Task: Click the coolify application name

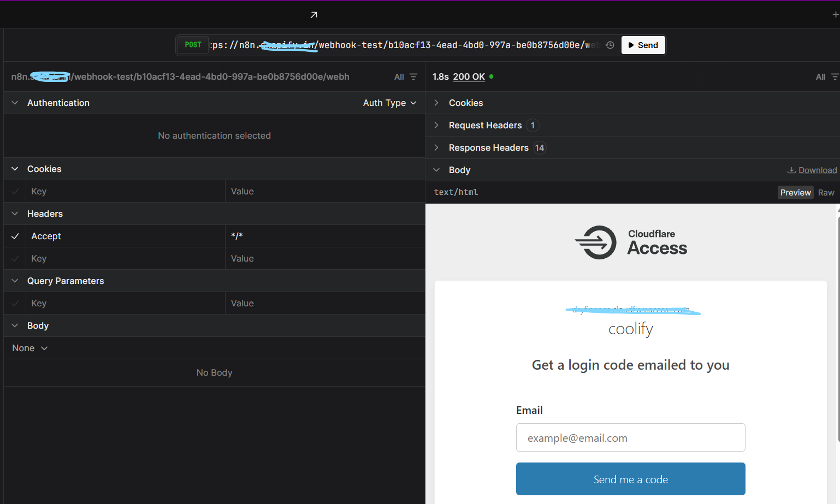Action: tap(631, 329)
